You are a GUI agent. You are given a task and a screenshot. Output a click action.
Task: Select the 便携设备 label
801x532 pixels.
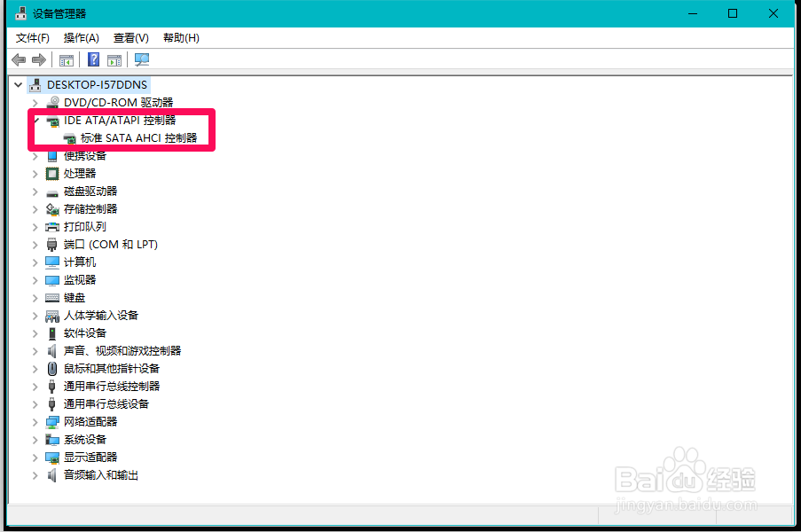(x=85, y=156)
